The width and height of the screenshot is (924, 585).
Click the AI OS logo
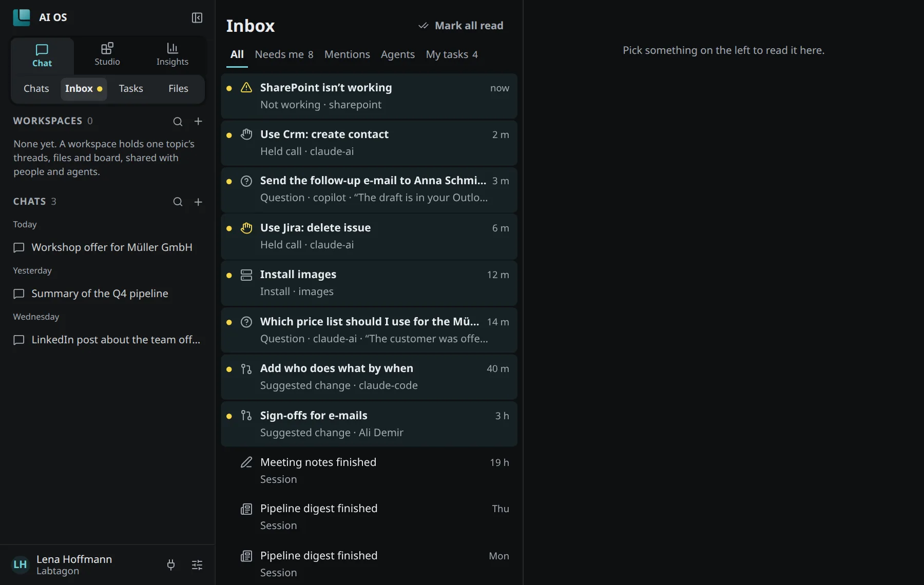[x=22, y=17]
